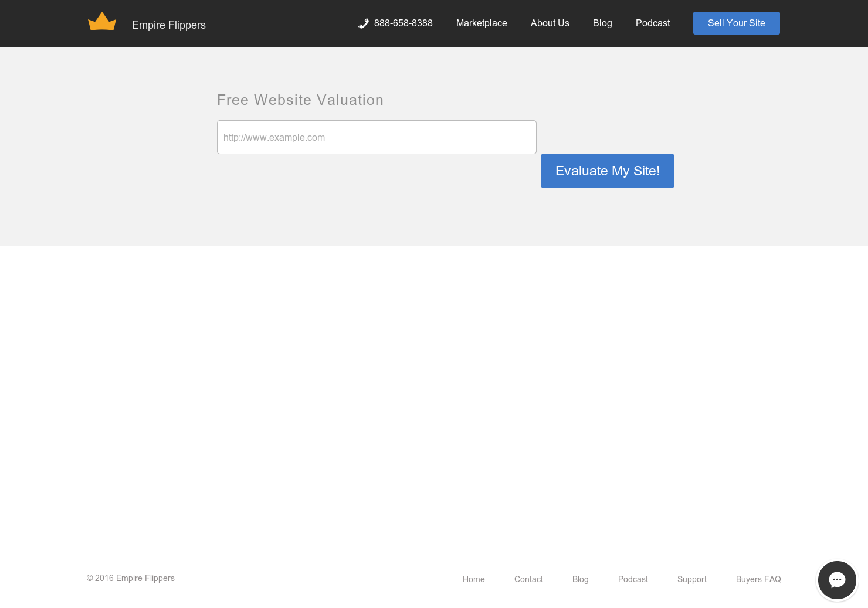Click the © 2016 Empire Flippers text

click(x=131, y=578)
